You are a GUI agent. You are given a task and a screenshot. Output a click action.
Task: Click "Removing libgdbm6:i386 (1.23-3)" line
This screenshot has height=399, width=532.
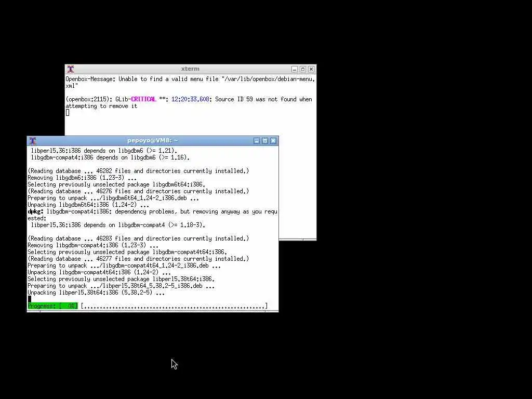tap(82, 178)
